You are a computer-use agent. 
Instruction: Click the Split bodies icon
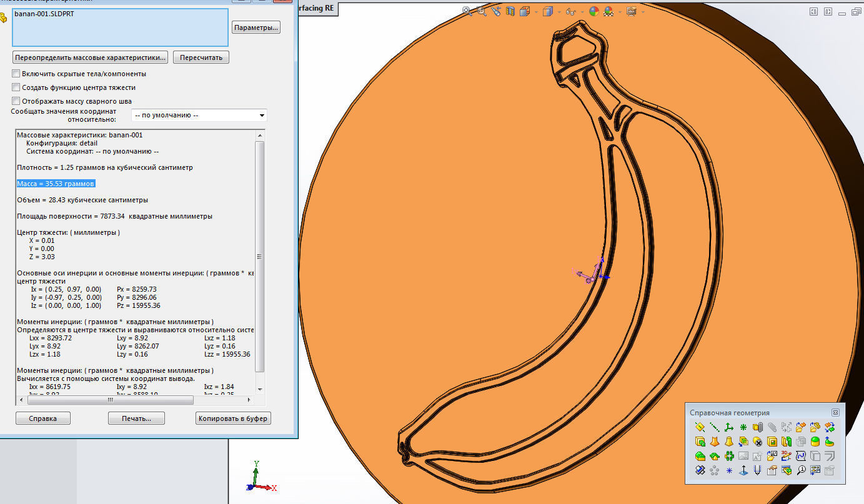pyautogui.click(x=787, y=442)
